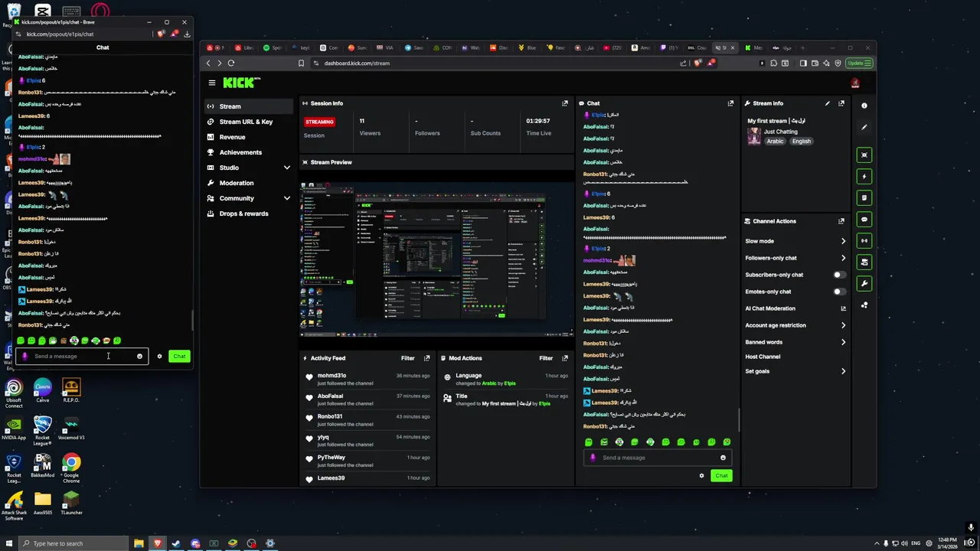Viewport: 980px width, 551px height.
Task: Expand Followers-only chat options
Action: pos(843,258)
